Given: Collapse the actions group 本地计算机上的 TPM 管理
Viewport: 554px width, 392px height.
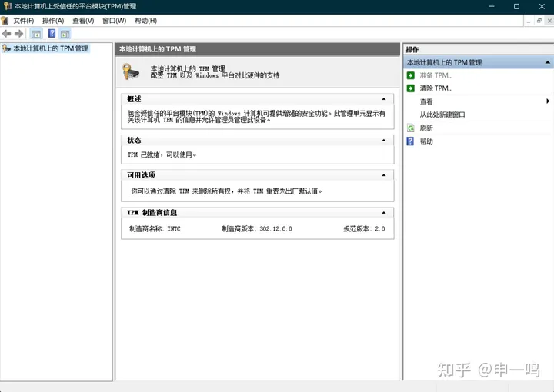Looking at the screenshot, I should coord(547,62).
